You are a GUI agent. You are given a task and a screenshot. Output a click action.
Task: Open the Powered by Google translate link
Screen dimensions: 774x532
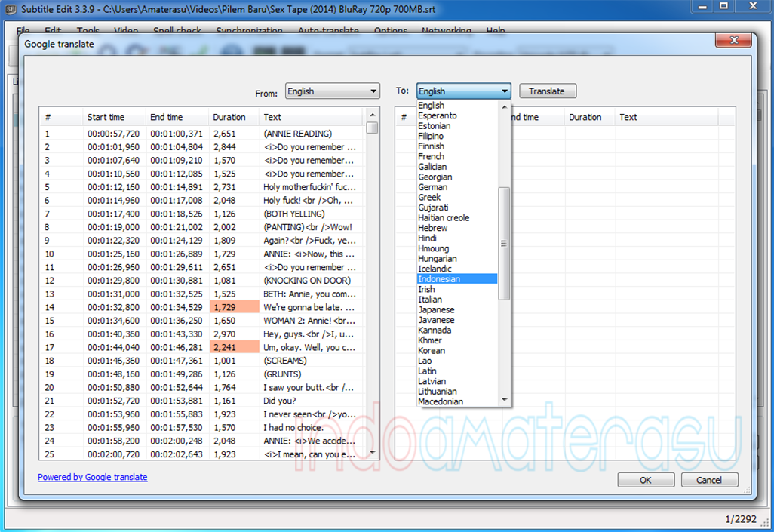[x=92, y=477]
